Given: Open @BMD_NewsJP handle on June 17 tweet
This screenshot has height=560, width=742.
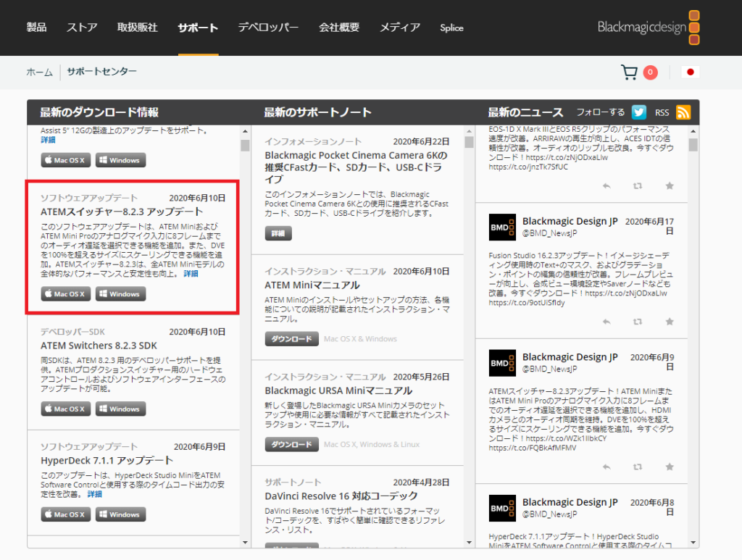Looking at the screenshot, I should 549,233.
